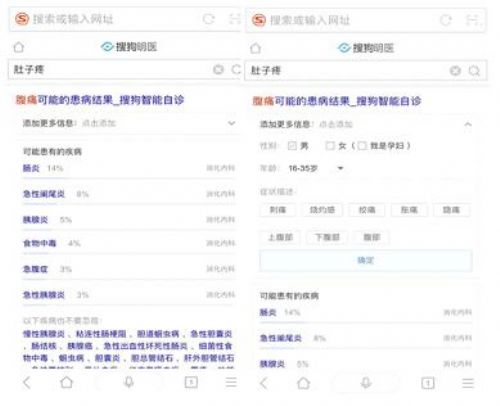Viewport: 500px width, 406px height.
Task: Click the refresh icon in left address bar
Action: click(x=209, y=19)
